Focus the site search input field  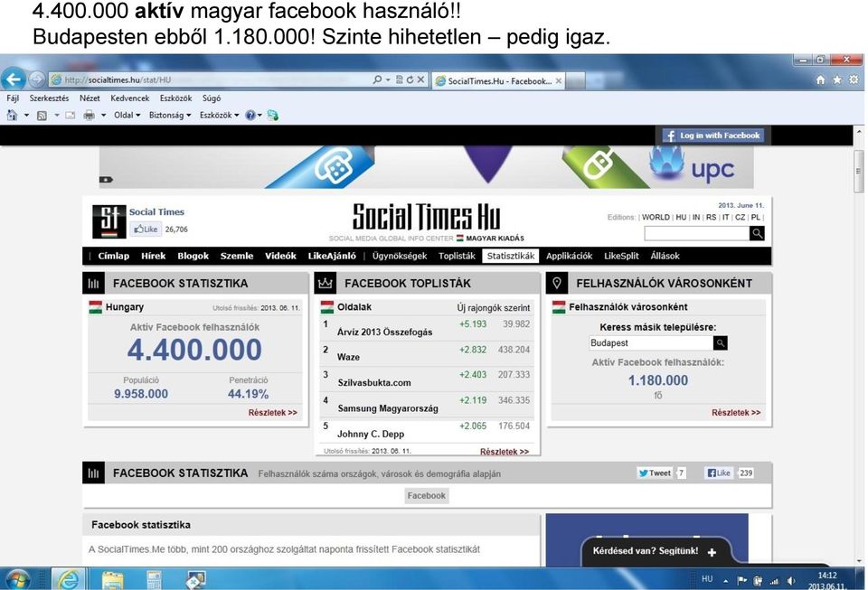(697, 233)
